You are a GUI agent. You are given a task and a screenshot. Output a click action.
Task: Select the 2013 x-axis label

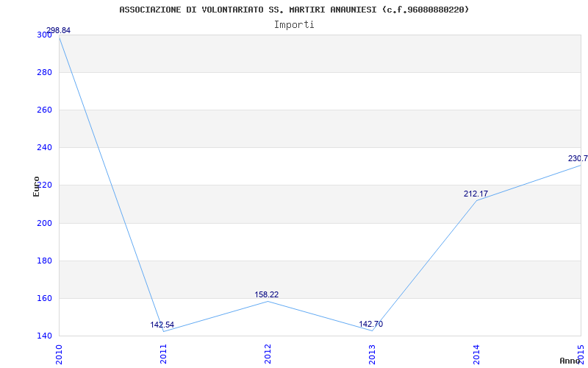372,354
